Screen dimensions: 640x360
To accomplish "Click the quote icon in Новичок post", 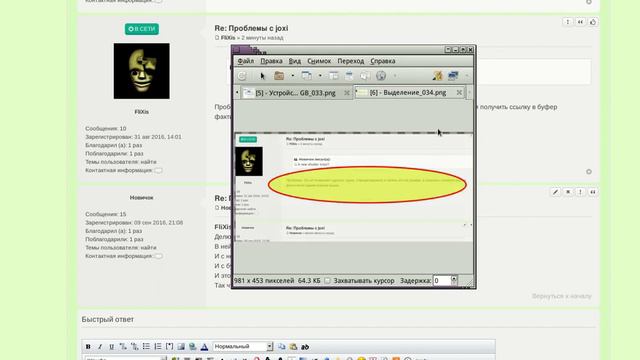I will pos(593,192).
